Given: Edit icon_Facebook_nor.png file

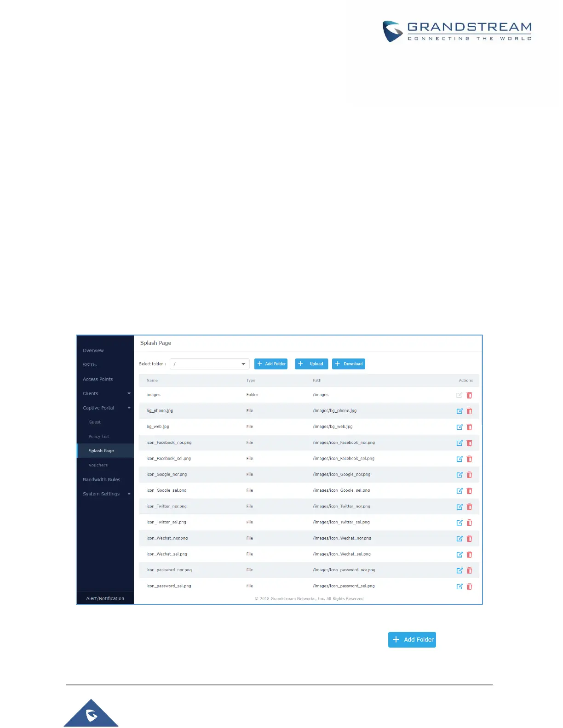Looking at the screenshot, I should point(459,443).
